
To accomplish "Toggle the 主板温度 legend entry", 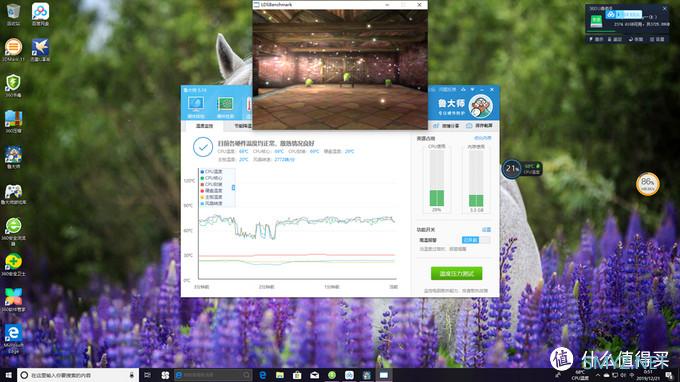I will pos(211,197).
